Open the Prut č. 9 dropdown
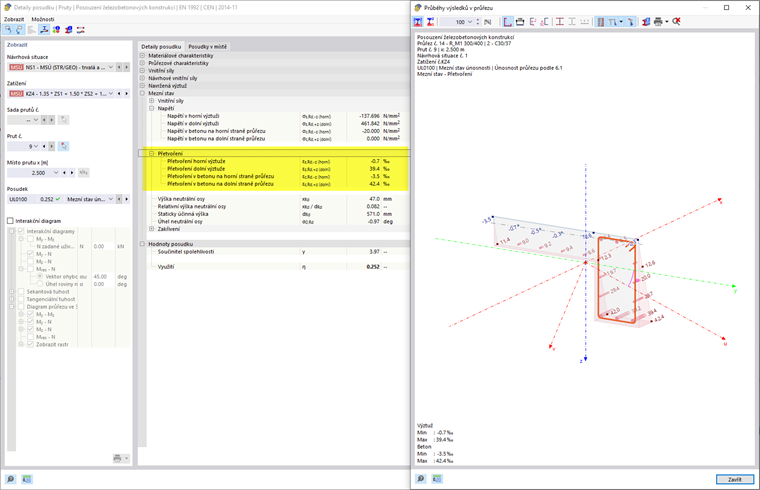 click(x=36, y=146)
